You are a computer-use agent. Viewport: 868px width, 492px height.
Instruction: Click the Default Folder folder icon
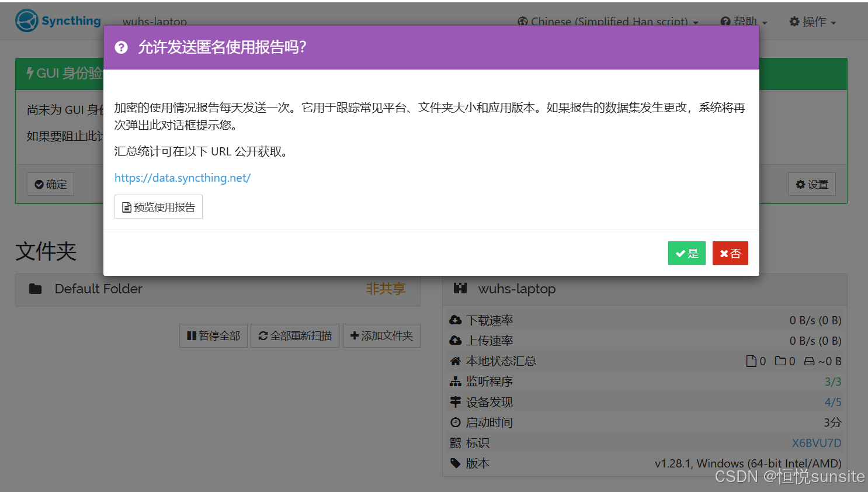[x=36, y=289]
